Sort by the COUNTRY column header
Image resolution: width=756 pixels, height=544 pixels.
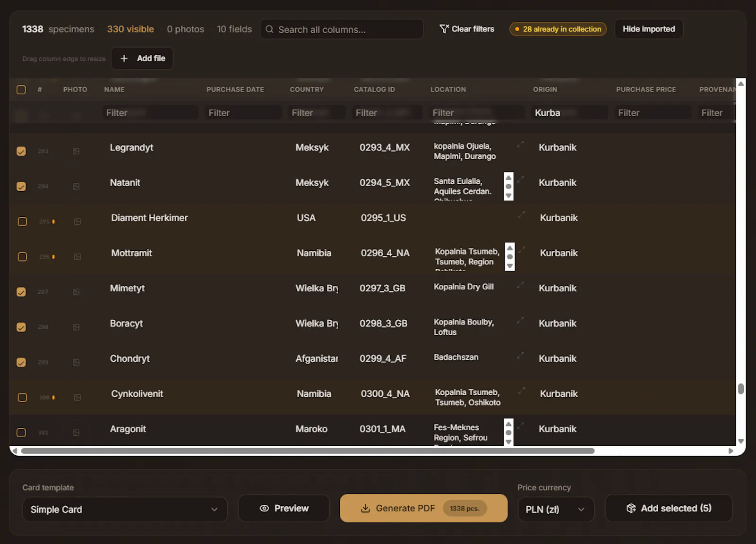(x=307, y=89)
